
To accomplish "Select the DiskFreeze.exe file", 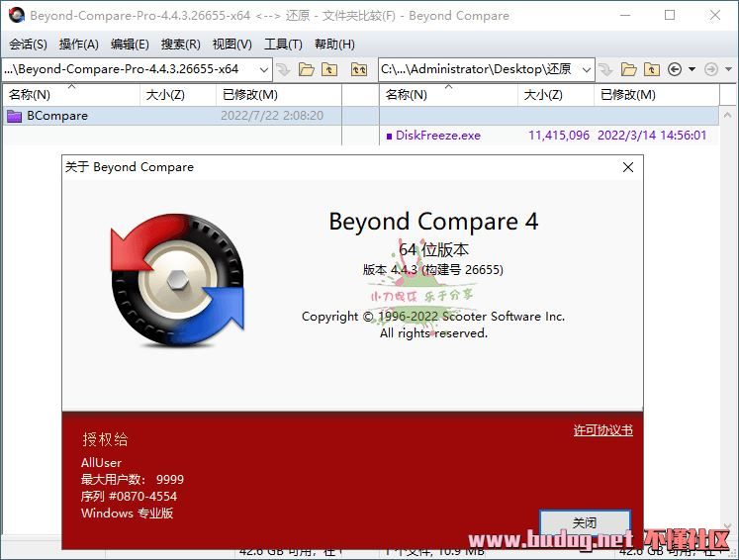I will coord(438,136).
